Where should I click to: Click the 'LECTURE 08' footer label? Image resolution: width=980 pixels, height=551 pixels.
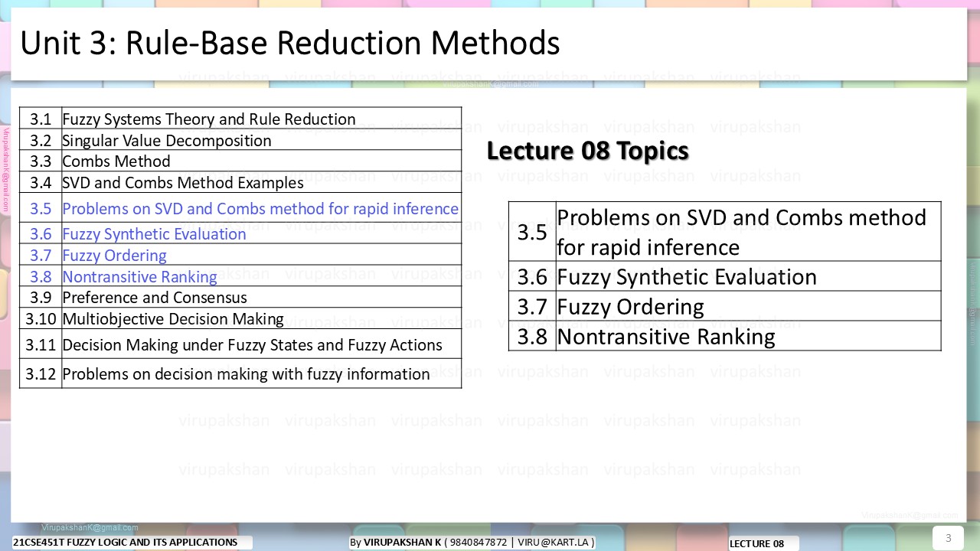tap(756, 544)
